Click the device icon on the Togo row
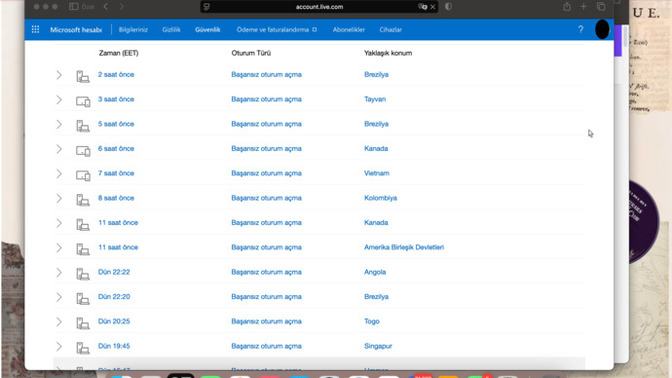The width and height of the screenshot is (672, 378). tap(83, 323)
